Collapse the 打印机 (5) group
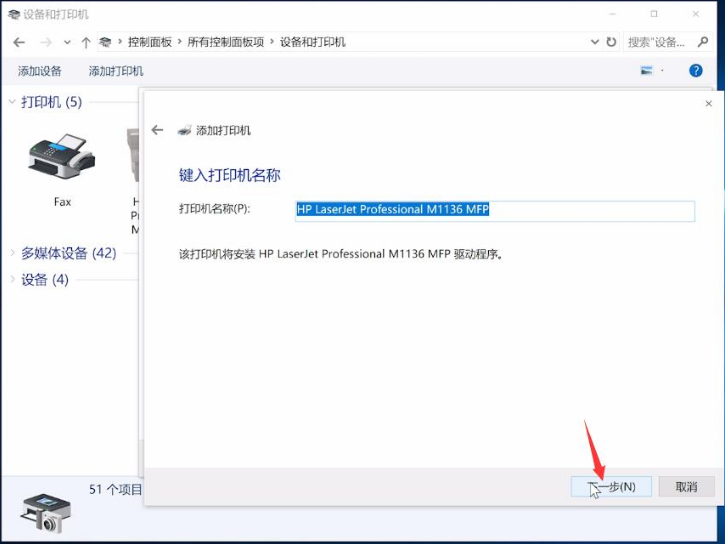Image resolution: width=725 pixels, height=544 pixels. click(13, 102)
